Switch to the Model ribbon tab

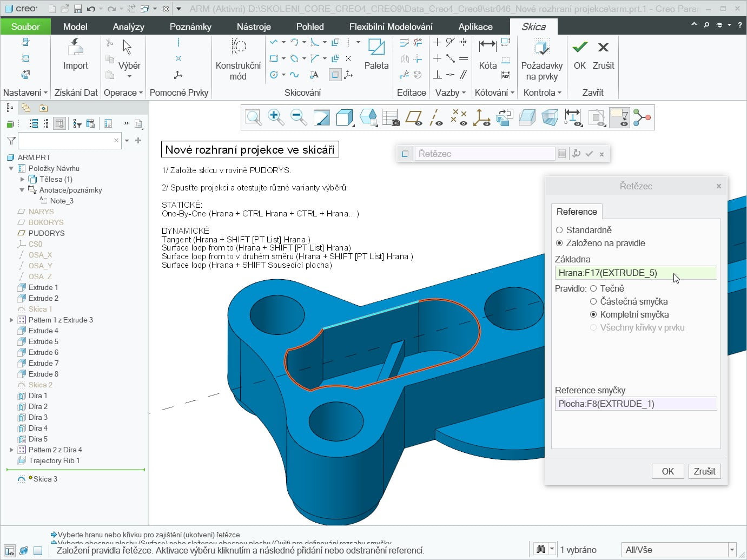[x=75, y=27]
